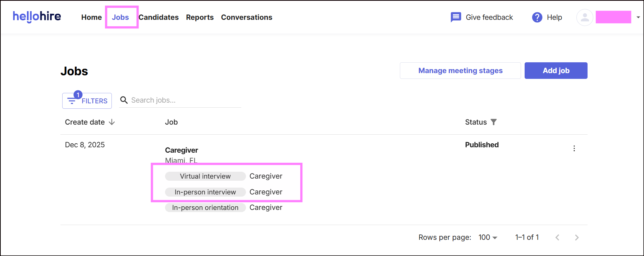644x256 pixels.
Task: Click the filter lines icon with badge
Action: click(x=72, y=101)
